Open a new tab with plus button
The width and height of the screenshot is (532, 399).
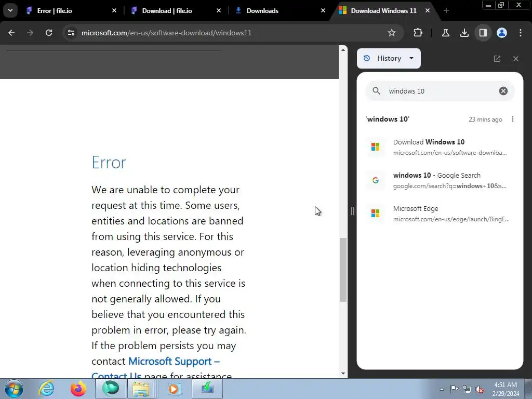[x=446, y=11]
